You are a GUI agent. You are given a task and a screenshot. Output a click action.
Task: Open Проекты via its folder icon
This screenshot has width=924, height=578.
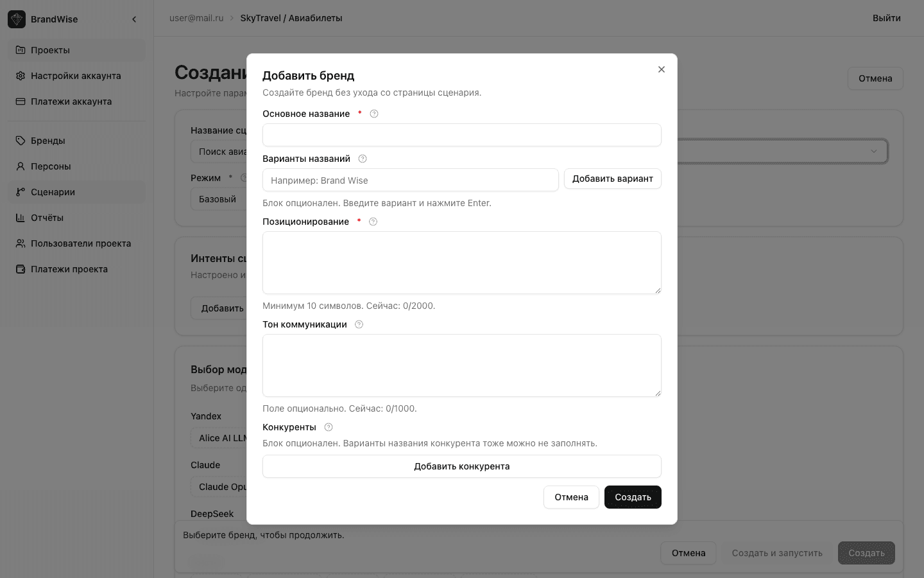click(x=20, y=50)
